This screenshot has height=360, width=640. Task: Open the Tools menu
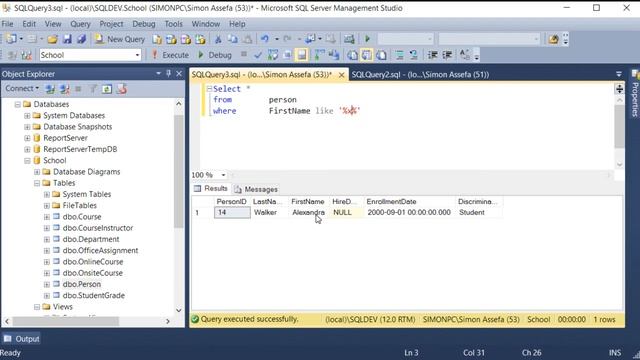pyautogui.click(x=173, y=24)
